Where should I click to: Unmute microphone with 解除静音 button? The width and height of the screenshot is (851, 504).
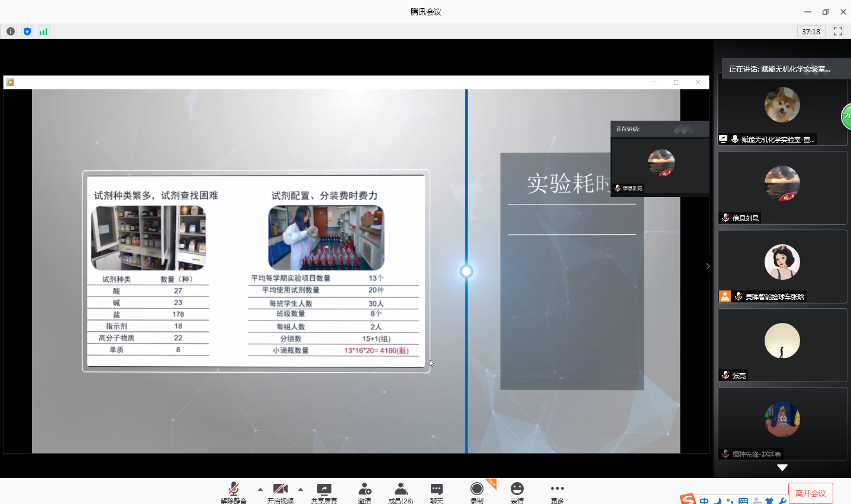coord(234,491)
